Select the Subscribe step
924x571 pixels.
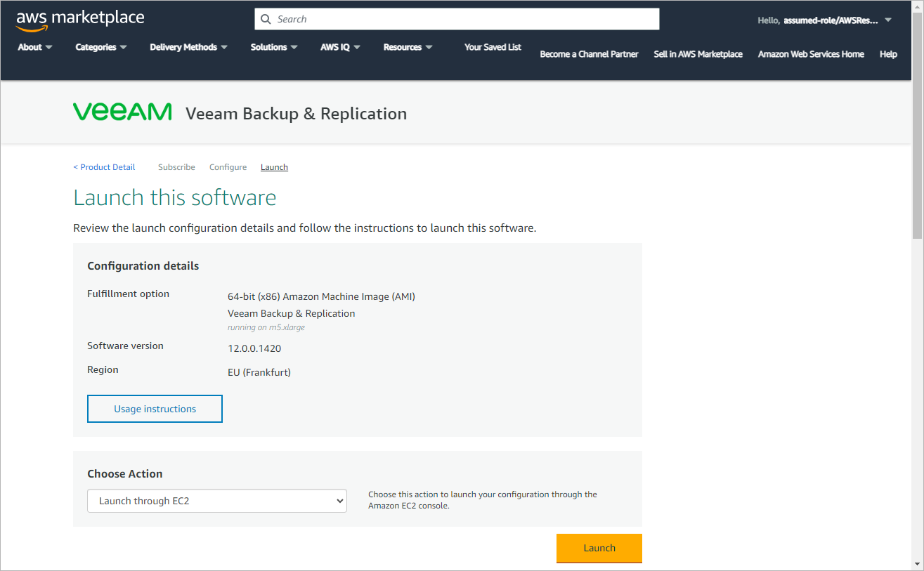(176, 167)
